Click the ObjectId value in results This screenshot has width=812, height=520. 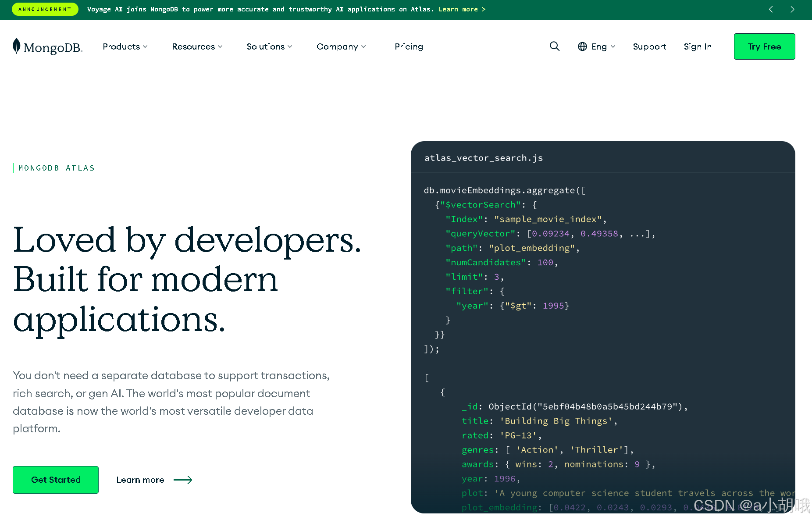[x=585, y=407]
